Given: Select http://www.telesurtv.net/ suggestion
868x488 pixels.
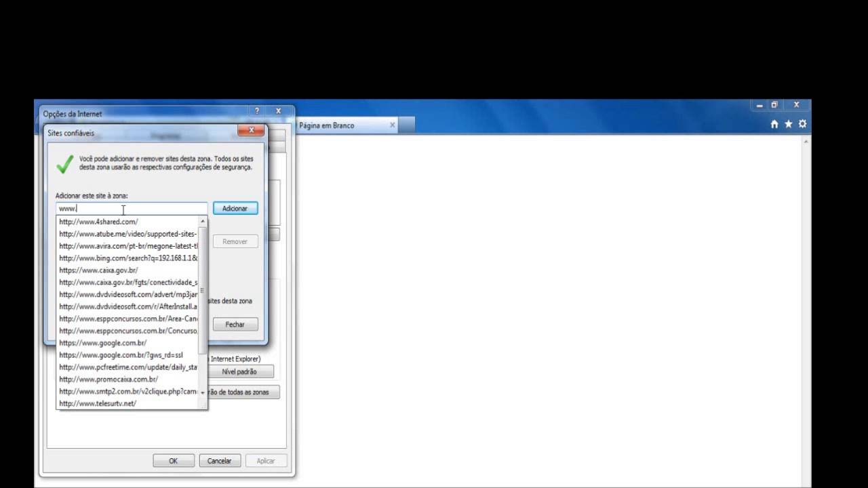Looking at the screenshot, I should (x=127, y=403).
